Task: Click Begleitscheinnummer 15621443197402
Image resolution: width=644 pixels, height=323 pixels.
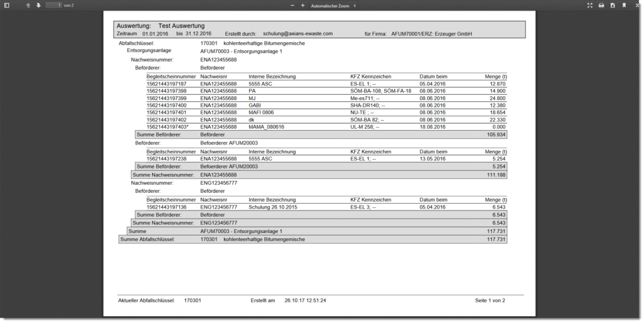Action: click(x=166, y=120)
